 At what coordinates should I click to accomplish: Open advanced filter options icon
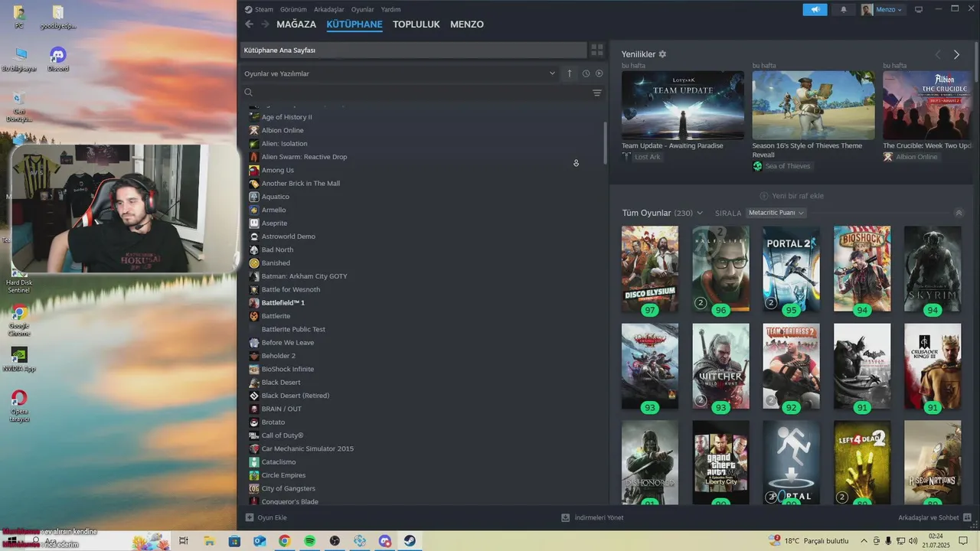[x=597, y=93]
